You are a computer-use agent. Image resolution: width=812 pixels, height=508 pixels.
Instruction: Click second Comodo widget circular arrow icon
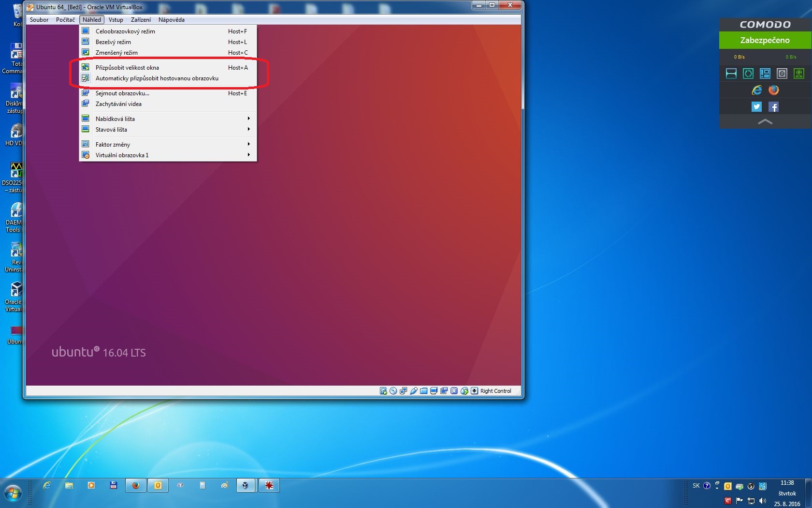point(748,73)
